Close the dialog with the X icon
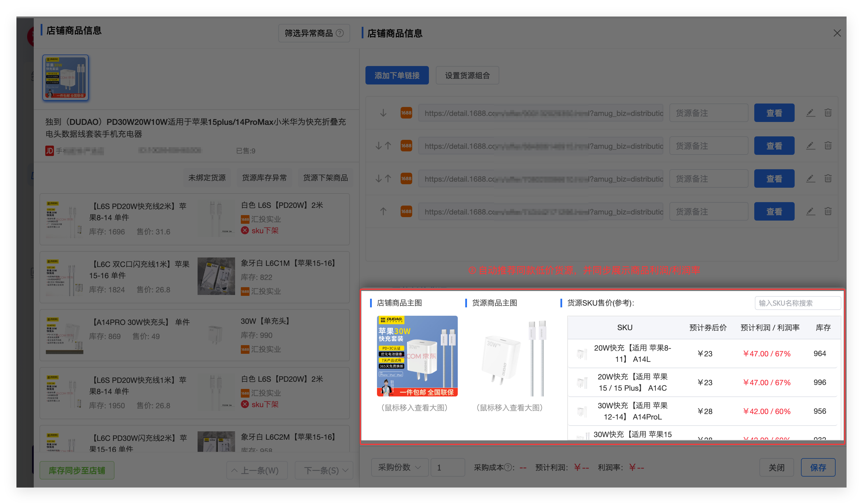Viewport: 863px width, 504px height. (x=837, y=33)
